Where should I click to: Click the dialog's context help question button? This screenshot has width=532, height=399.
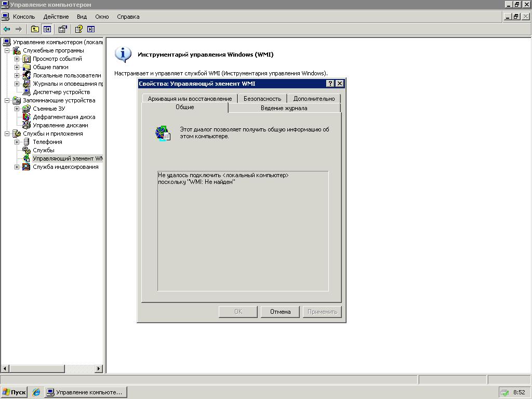tap(330, 84)
